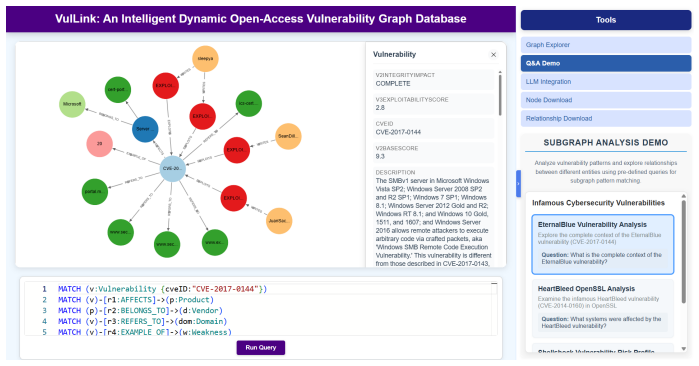Open the LLM Integration tool
699x366 pixels.
coord(606,82)
